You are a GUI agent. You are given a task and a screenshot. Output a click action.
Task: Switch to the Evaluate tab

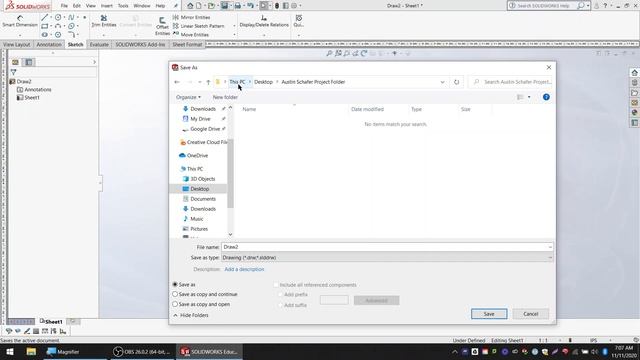pos(99,44)
